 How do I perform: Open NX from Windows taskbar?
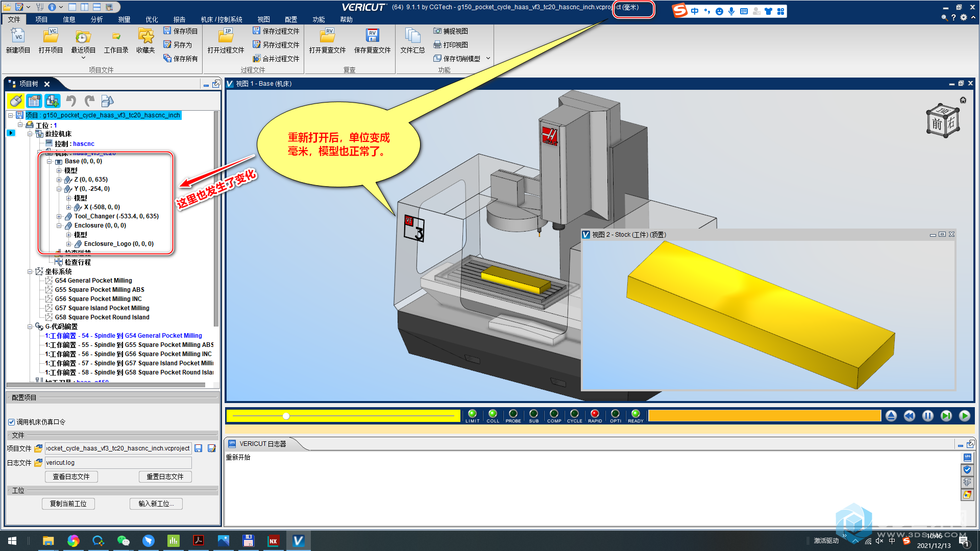click(274, 541)
